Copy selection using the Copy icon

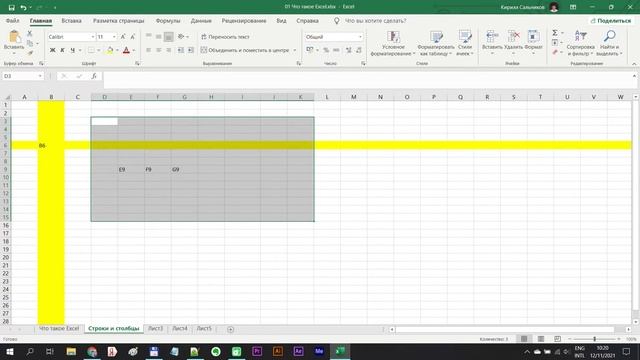coord(30,43)
